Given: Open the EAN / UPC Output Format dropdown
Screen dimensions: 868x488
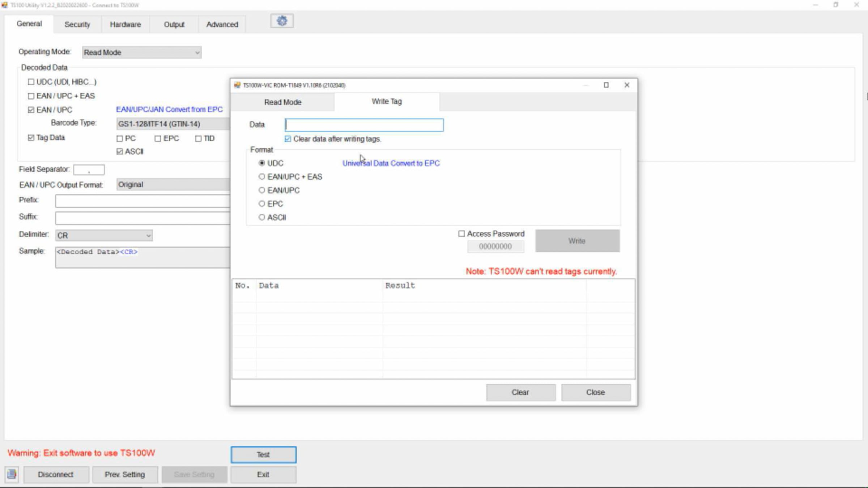Looking at the screenshot, I should point(173,185).
